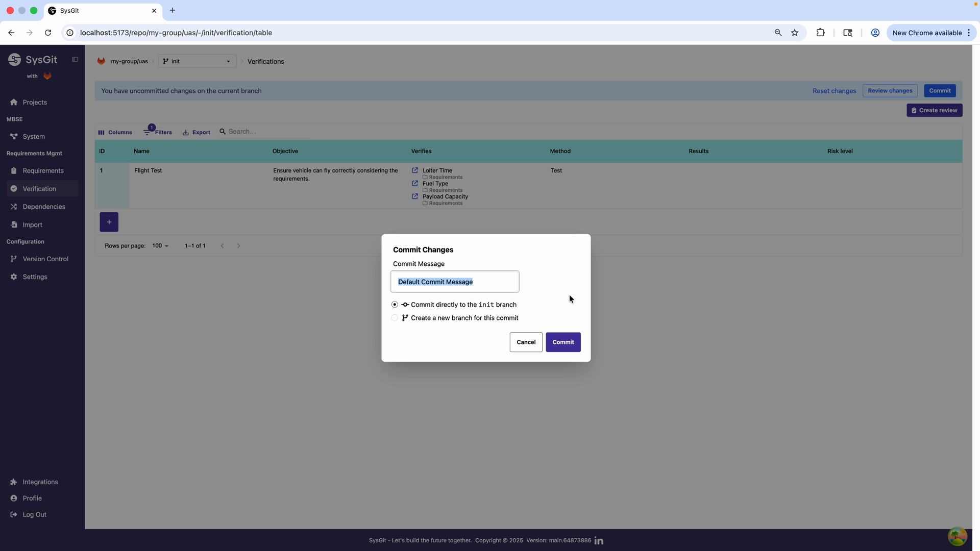Image resolution: width=980 pixels, height=551 pixels.
Task: Click the Create review button
Action: [x=935, y=110]
